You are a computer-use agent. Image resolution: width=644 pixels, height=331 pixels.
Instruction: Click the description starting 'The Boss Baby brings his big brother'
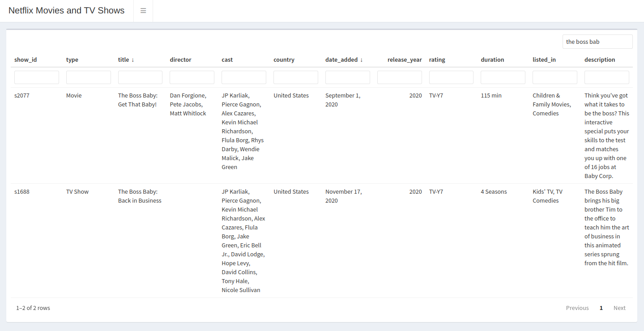(x=607, y=227)
